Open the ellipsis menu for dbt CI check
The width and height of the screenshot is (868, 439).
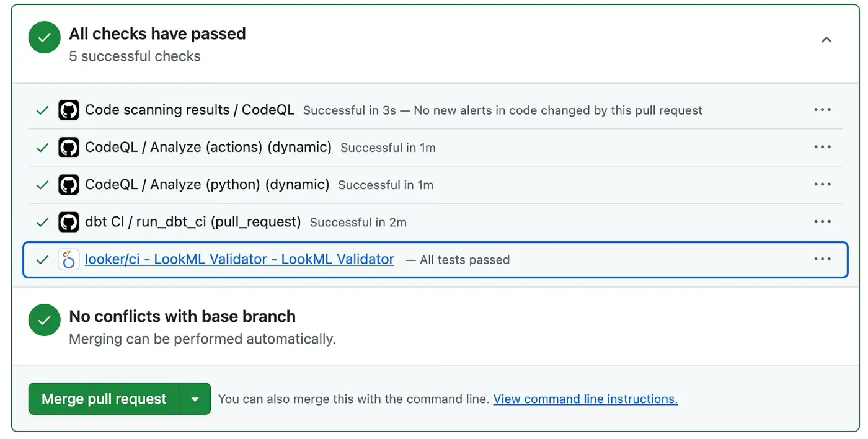[822, 221]
